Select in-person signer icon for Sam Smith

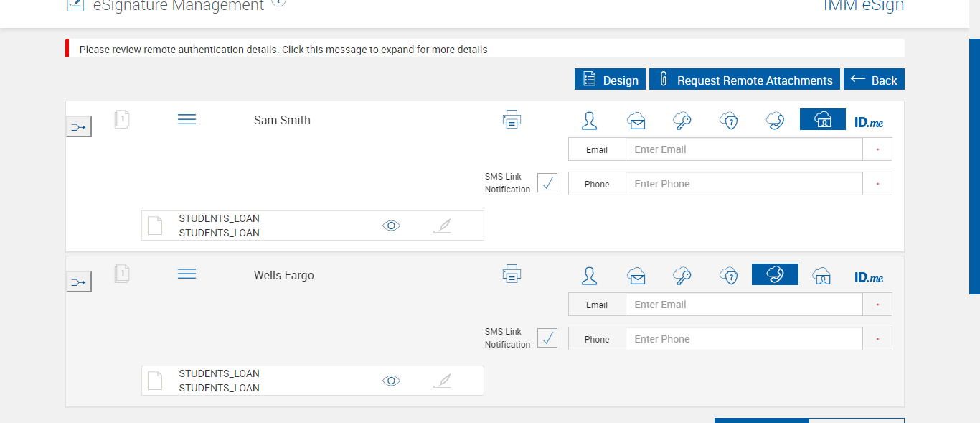click(590, 121)
